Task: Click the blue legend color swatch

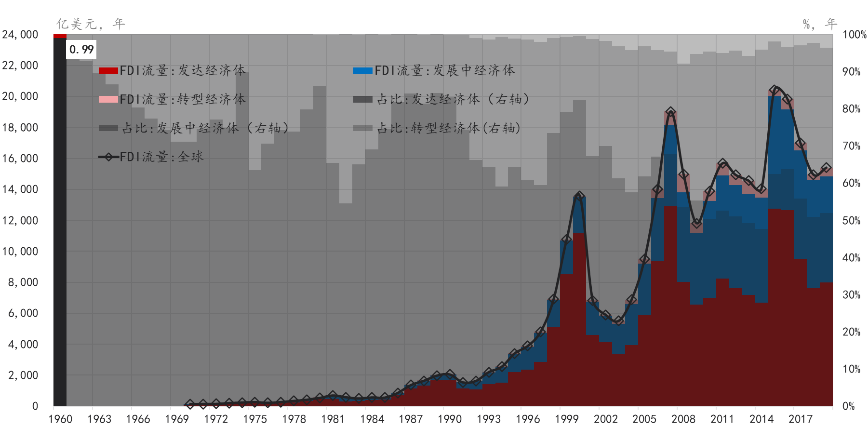Action: click(362, 70)
